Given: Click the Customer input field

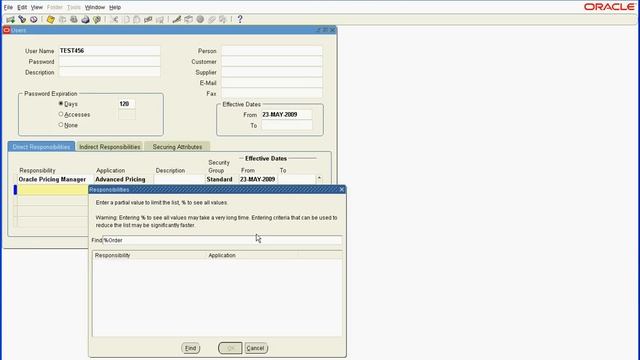Looking at the screenshot, I should (x=271, y=61).
